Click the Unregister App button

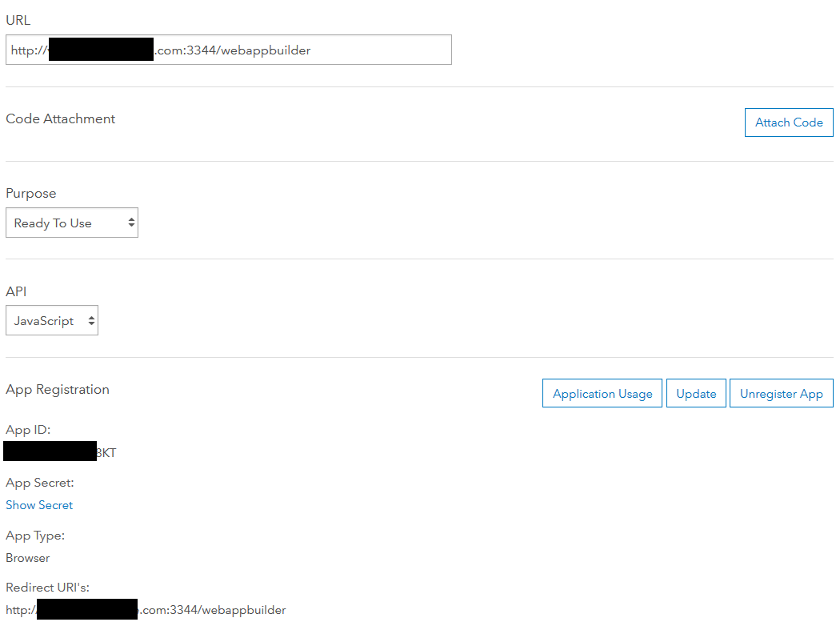tap(781, 394)
